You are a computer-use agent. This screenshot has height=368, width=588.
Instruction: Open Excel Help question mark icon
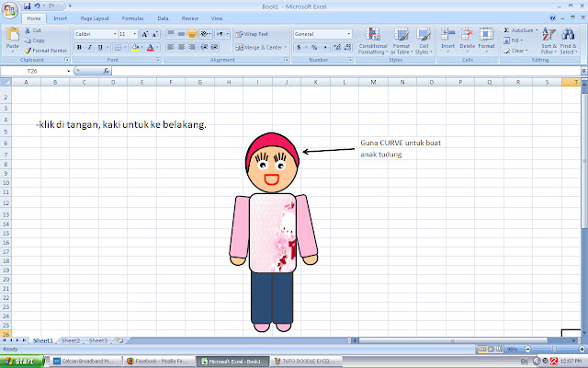(x=552, y=17)
